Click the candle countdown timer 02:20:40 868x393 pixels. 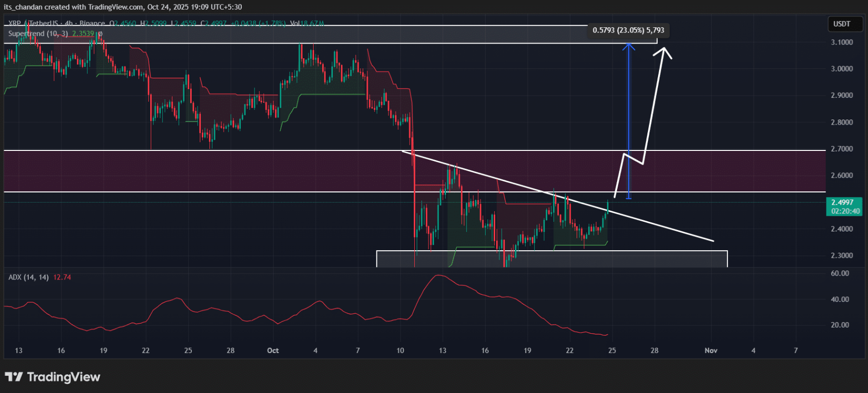coord(845,211)
